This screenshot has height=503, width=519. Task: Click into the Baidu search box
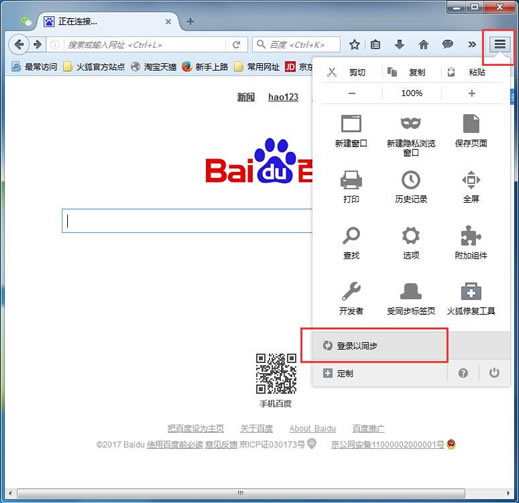pyautogui.click(x=187, y=221)
